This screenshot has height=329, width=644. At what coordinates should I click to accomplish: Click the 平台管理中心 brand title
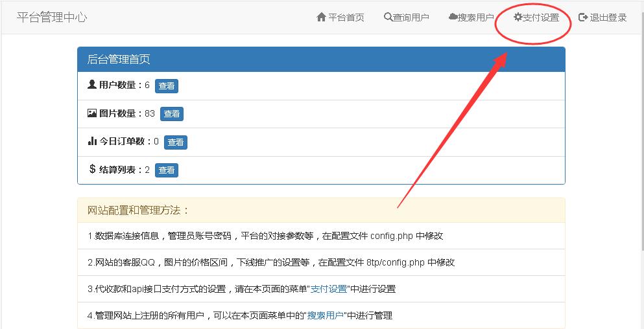52,17
